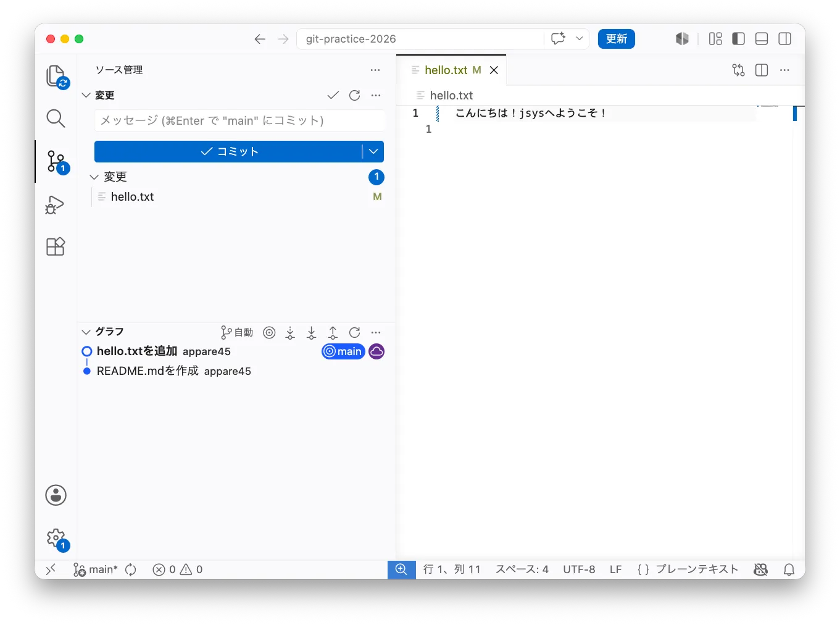
Task: Open the customize layout icon
Action: tap(715, 39)
